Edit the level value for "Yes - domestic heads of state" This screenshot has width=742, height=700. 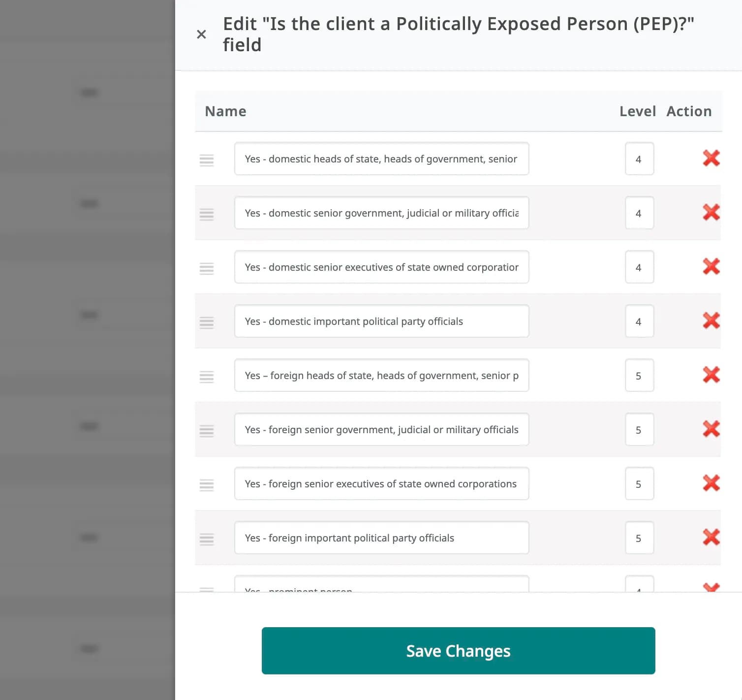639,159
